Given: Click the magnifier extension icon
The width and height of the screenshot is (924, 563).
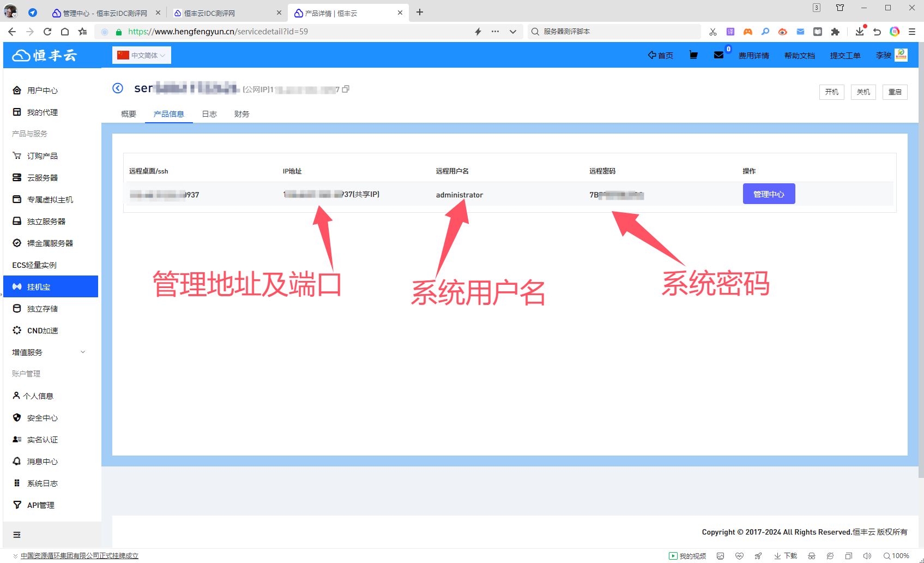Looking at the screenshot, I should click(x=765, y=32).
